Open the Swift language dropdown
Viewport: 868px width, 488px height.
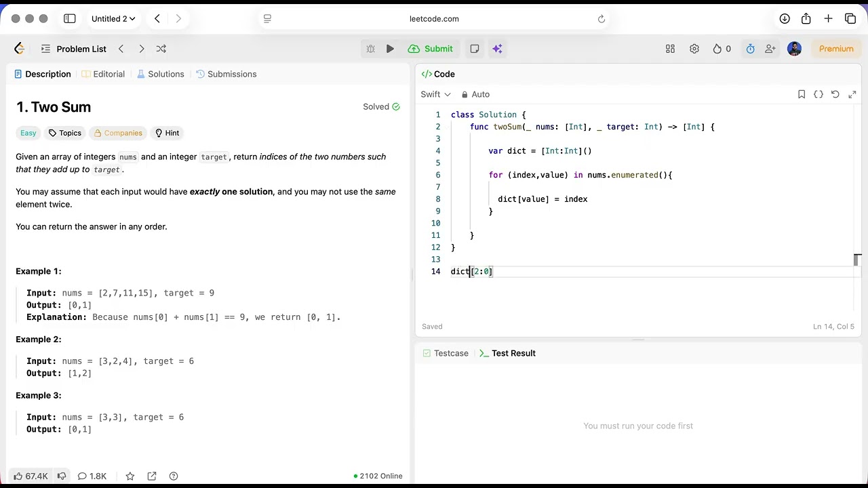pyautogui.click(x=435, y=94)
